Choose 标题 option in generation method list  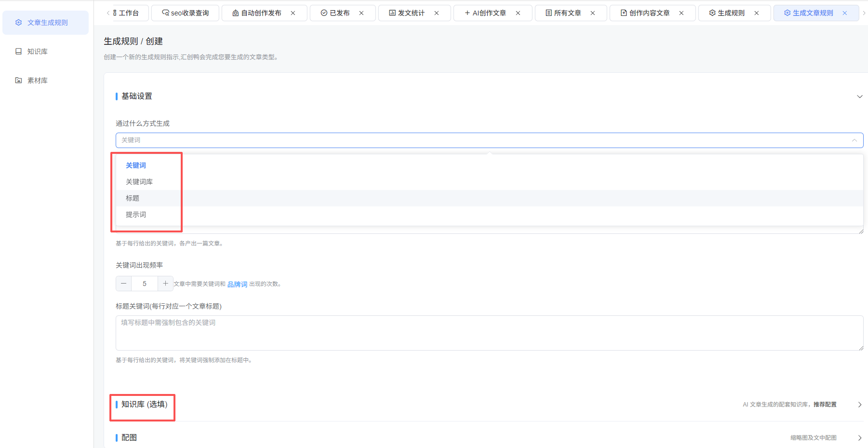coord(133,198)
